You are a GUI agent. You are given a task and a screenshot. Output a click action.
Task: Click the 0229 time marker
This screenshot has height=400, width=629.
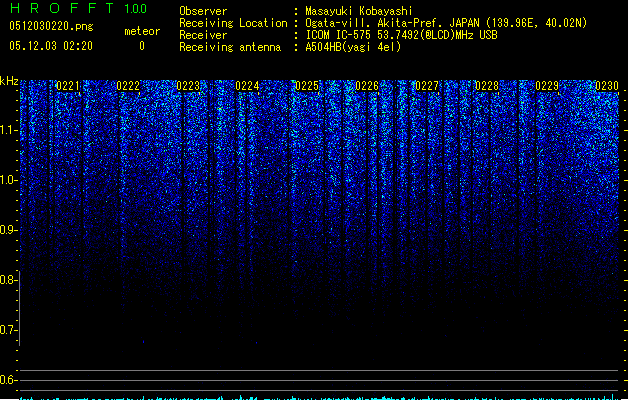click(547, 86)
